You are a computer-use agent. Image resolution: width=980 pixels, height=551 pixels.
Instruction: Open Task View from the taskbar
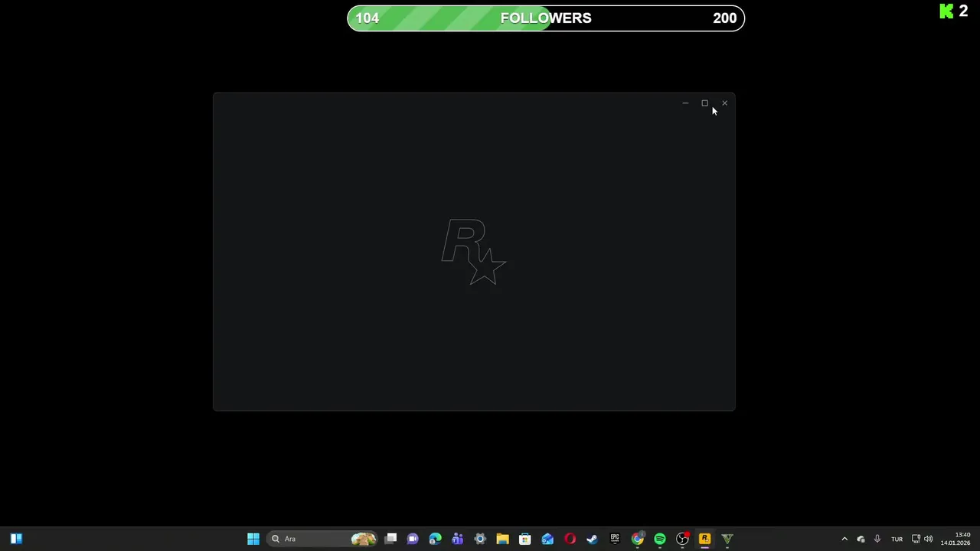coord(390,539)
